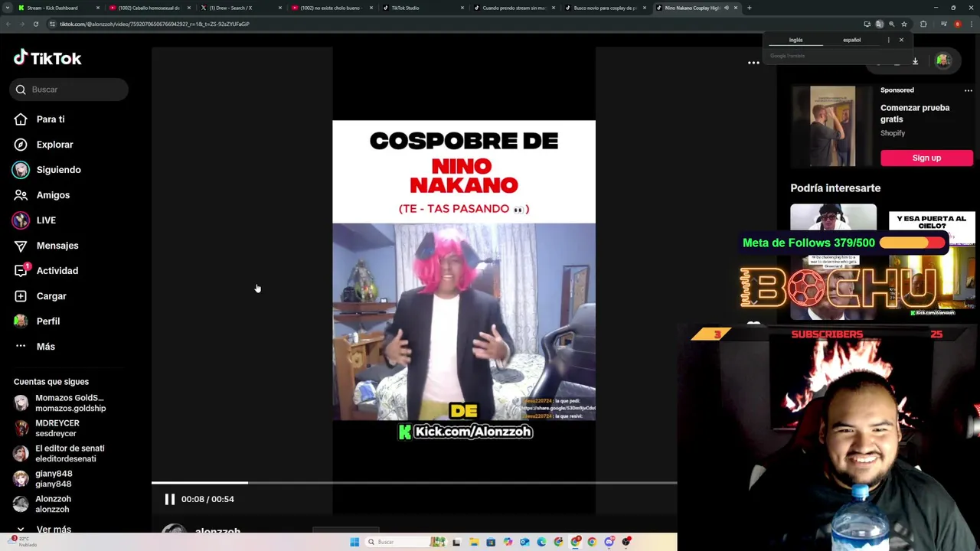This screenshot has width=980, height=551.
Task: Open the Sponsored ad three-dots menu
Action: click(x=968, y=90)
